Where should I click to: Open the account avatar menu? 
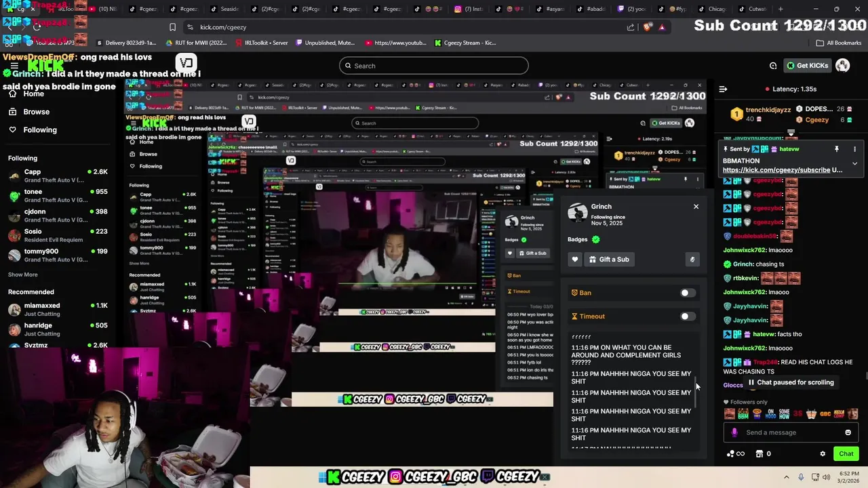pyautogui.click(x=842, y=66)
